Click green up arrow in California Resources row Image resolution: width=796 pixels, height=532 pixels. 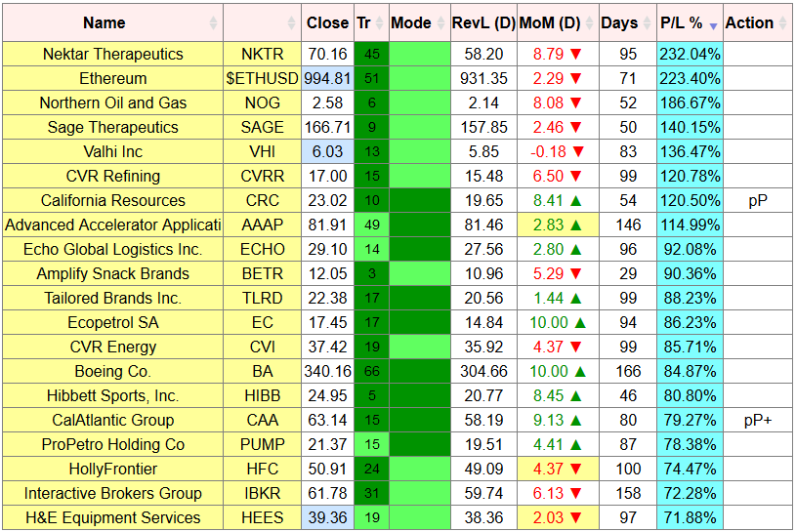575,201
